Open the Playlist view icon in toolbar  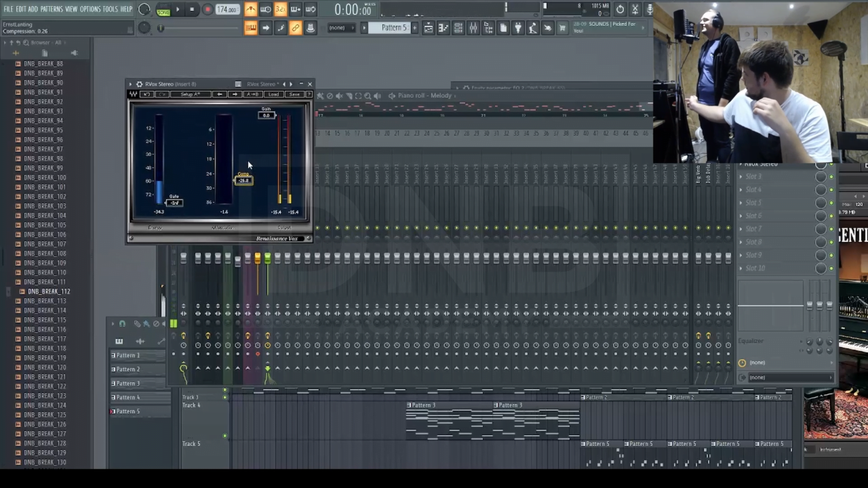429,28
